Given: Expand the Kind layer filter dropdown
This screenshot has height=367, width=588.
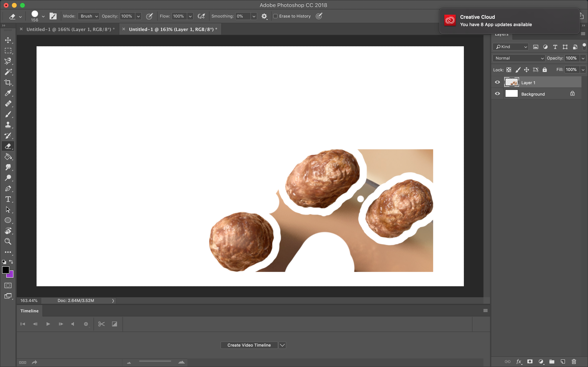Looking at the screenshot, I should [x=511, y=47].
